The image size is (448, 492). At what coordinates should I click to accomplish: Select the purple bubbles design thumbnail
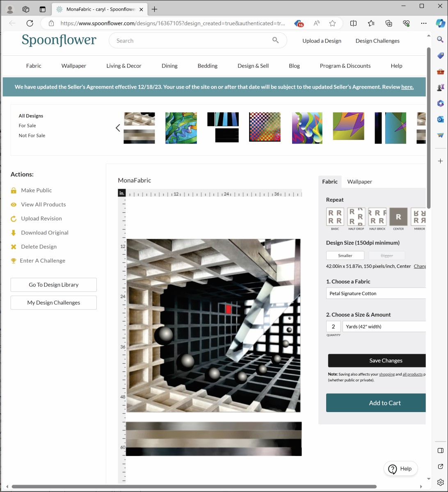coord(307,128)
